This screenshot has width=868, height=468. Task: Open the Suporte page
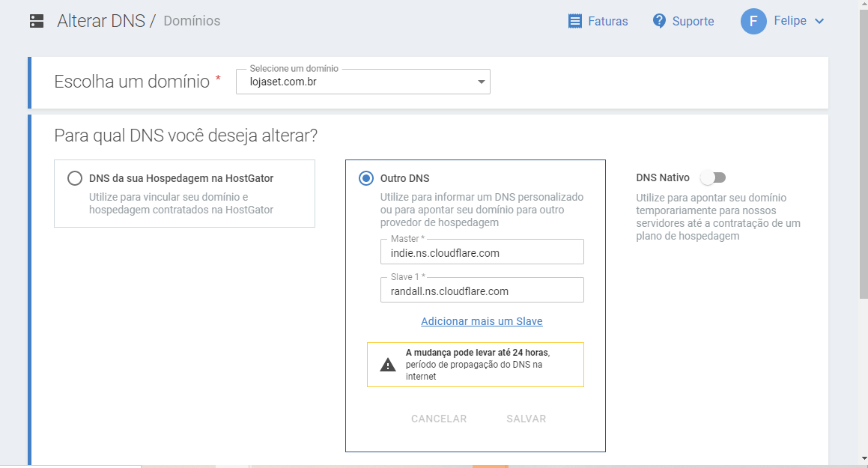point(693,21)
